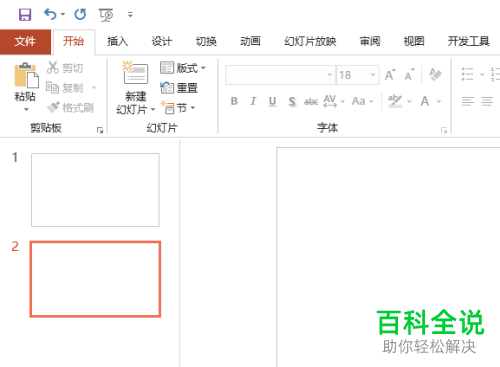Switch to the 视图 (View) tab

pos(414,41)
